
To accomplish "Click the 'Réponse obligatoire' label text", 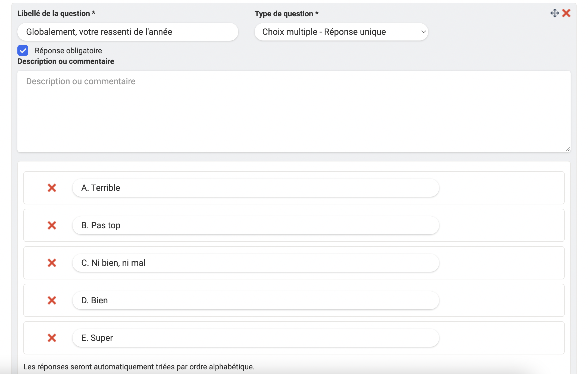I will [x=68, y=51].
